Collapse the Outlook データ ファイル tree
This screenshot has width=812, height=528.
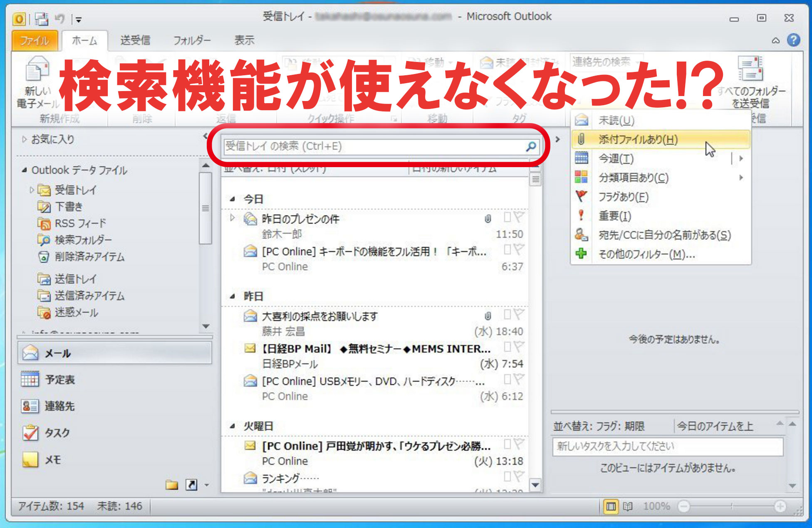pyautogui.click(x=24, y=170)
